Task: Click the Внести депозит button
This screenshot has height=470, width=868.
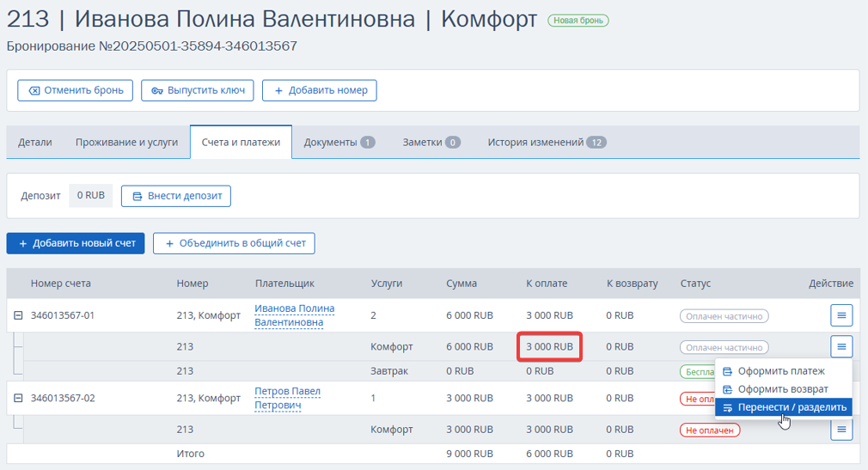Action: (176, 196)
